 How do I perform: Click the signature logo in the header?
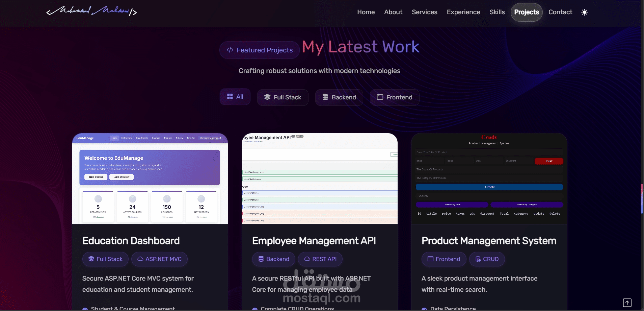pos(91,11)
